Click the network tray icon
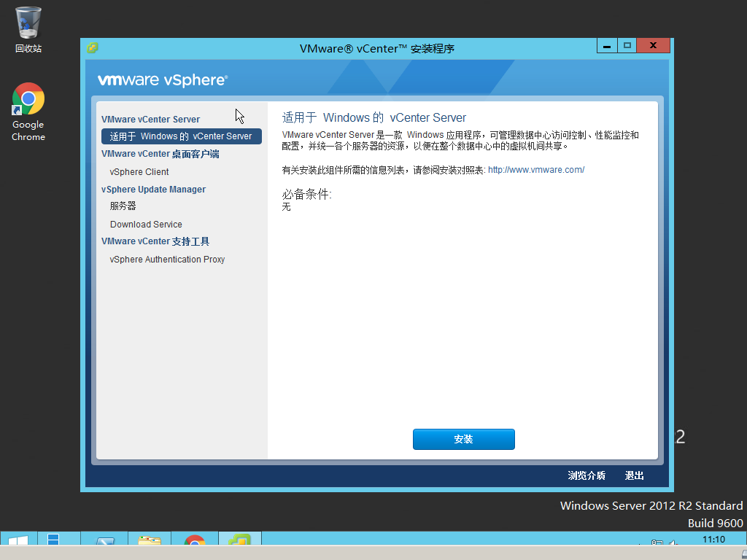Screen dimensions: 747x560 [657, 542]
